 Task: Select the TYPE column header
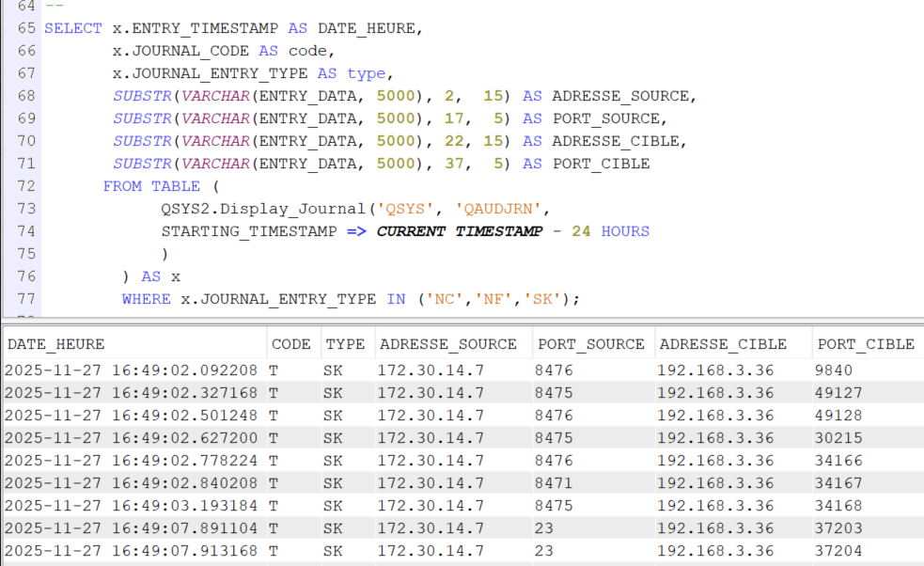(x=345, y=344)
